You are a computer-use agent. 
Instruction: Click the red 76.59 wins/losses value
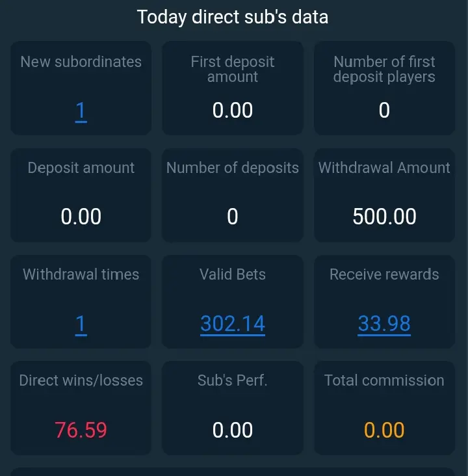pyautogui.click(x=81, y=430)
